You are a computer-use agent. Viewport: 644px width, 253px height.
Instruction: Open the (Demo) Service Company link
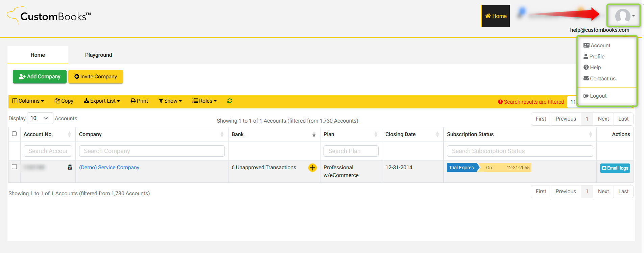[109, 167]
